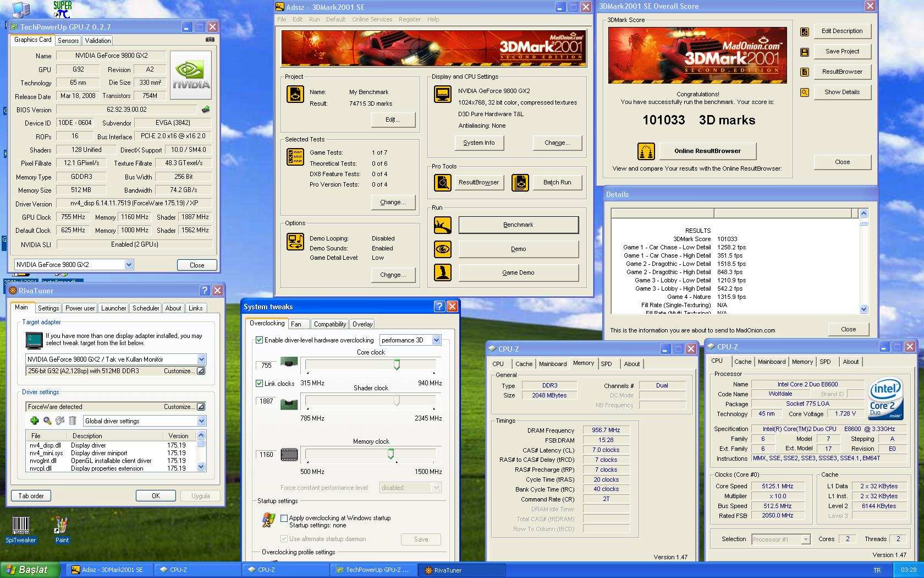Image resolution: width=924 pixels, height=578 pixels.
Task: Click the BIOS save chip icon in GPU-Z
Action: tap(206, 109)
